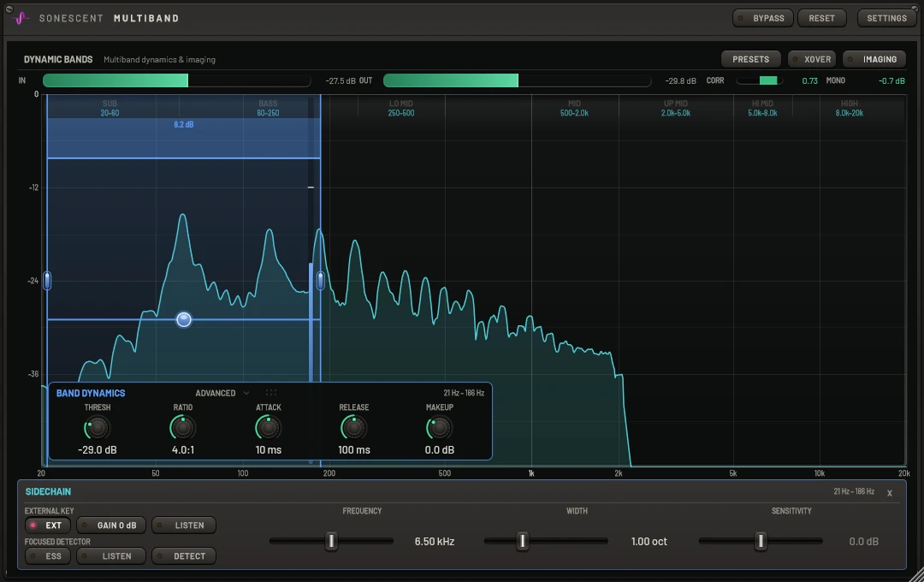Click the 8.2 dB gain reduction label
924x582 pixels.
click(184, 124)
